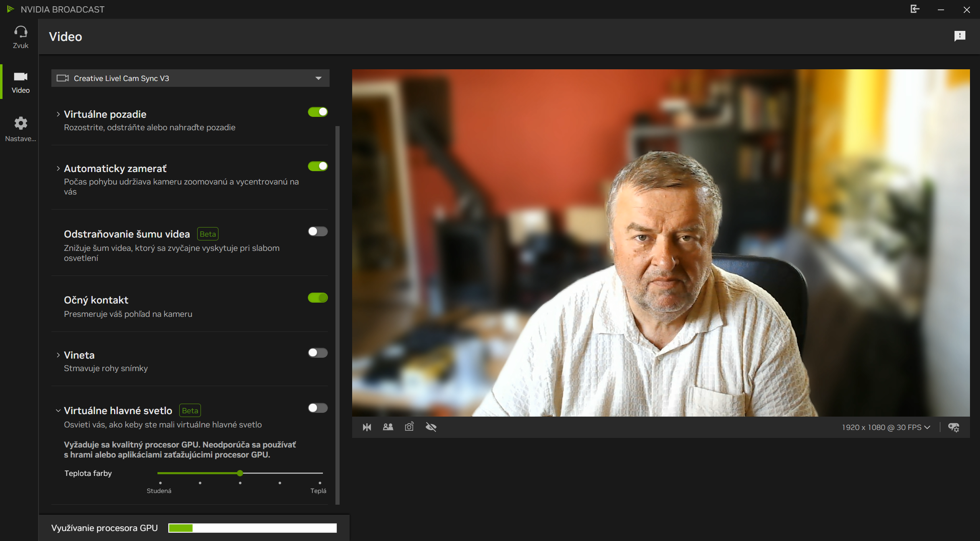Click the NVIDIA logo in title bar

click(10, 9)
